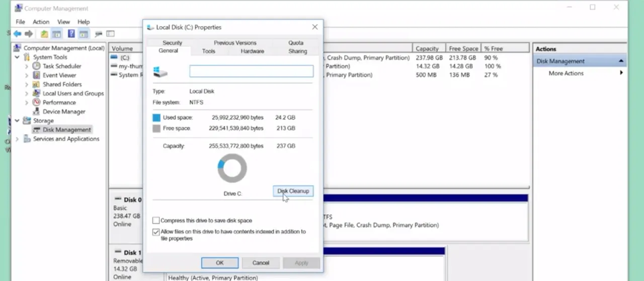Collapse the System Tools tree node
Screen dimensions: 644x281
18,57
